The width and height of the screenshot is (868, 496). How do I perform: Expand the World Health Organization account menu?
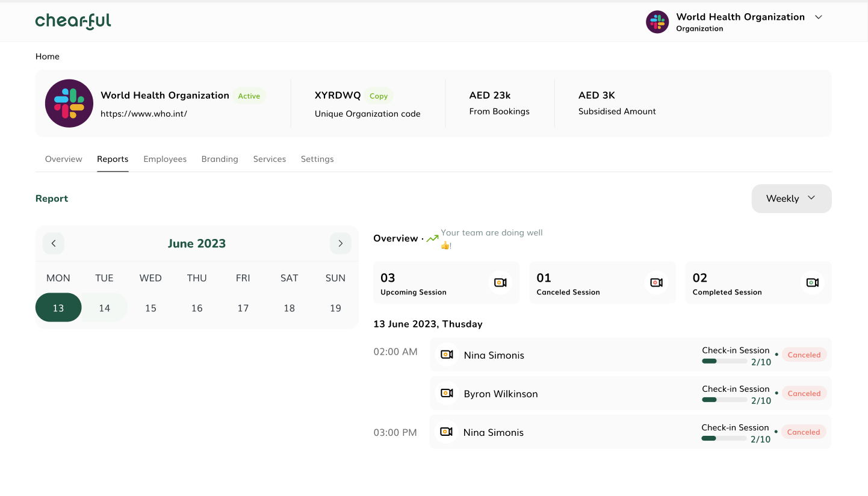[818, 17]
